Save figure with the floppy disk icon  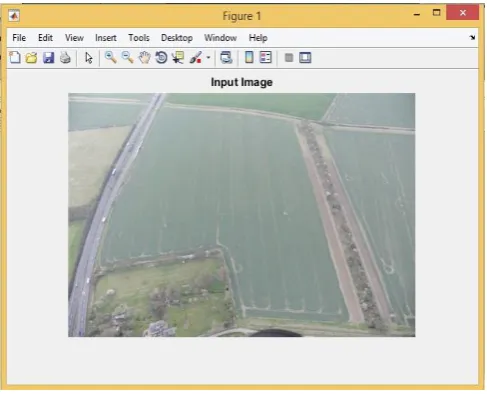49,58
